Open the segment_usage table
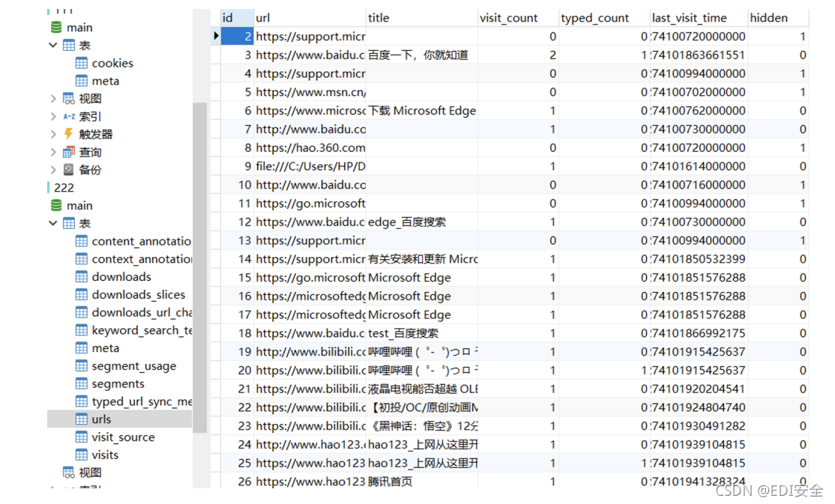The image size is (835, 504). (133, 366)
